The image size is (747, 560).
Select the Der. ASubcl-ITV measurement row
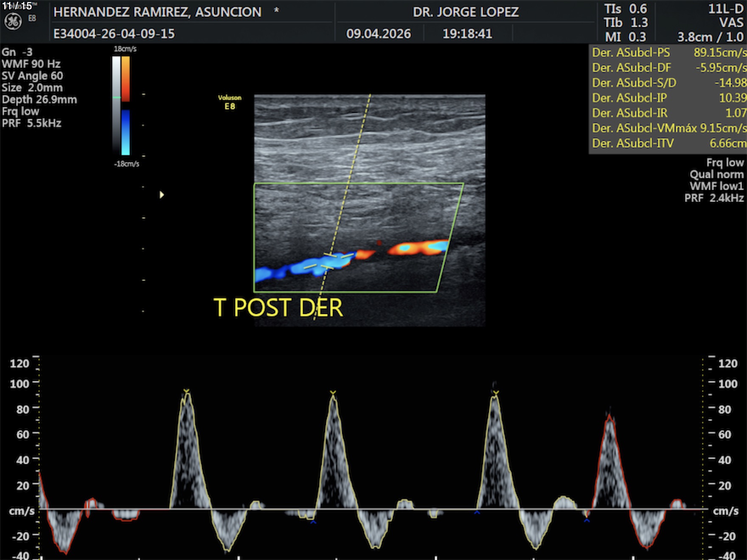pyautogui.click(x=668, y=143)
